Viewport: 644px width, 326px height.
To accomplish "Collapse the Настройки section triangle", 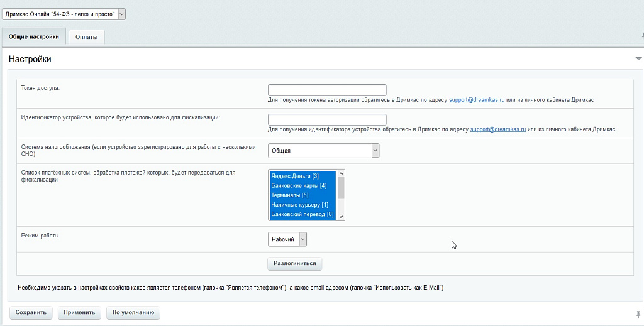I will point(638,58).
